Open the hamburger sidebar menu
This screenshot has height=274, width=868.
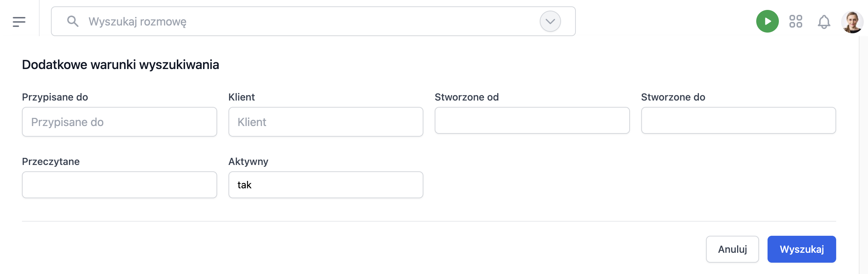pos(19,22)
